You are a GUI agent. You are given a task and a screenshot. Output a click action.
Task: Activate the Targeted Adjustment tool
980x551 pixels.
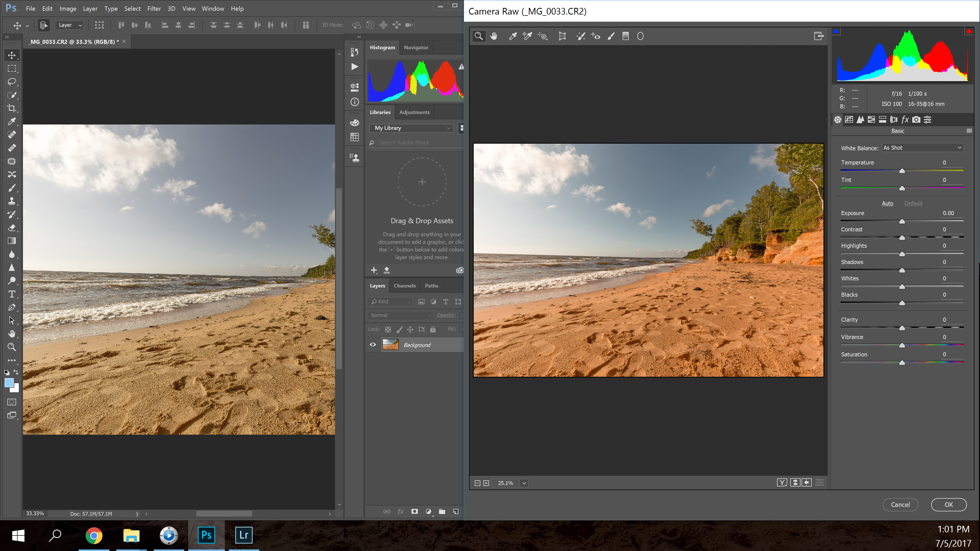tap(543, 36)
